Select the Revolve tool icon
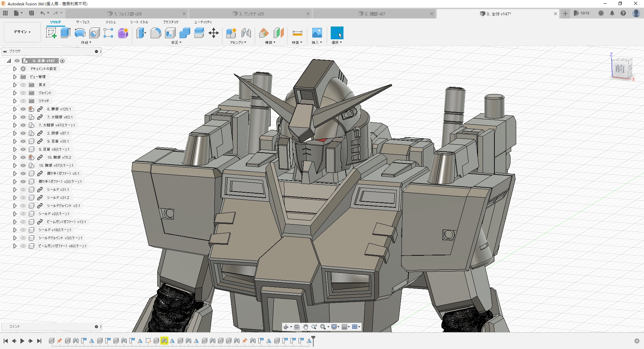Viewport: 644px width, 349px height. tap(80, 33)
